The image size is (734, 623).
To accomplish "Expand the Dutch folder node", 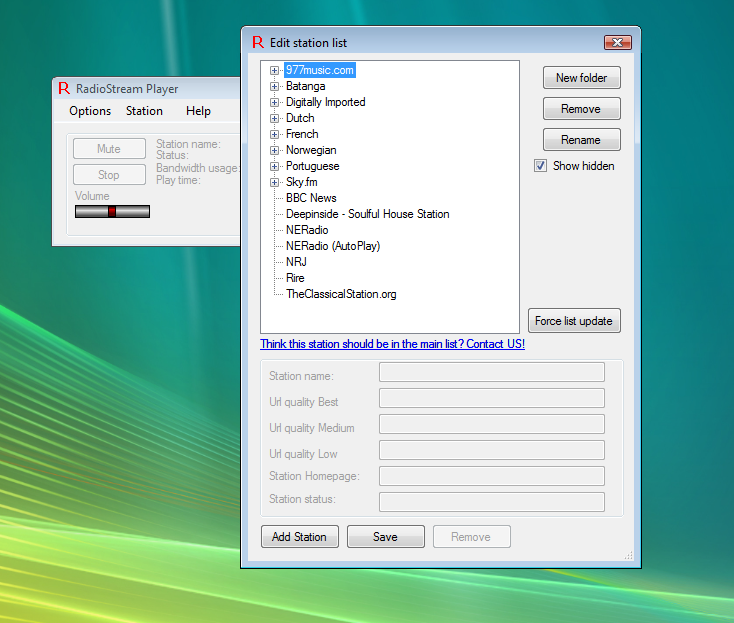I will (x=274, y=118).
